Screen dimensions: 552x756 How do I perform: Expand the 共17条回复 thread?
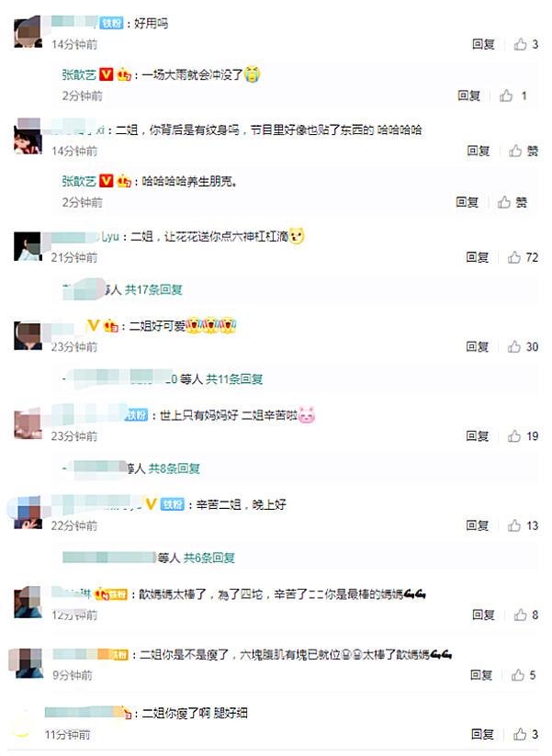tap(153, 289)
